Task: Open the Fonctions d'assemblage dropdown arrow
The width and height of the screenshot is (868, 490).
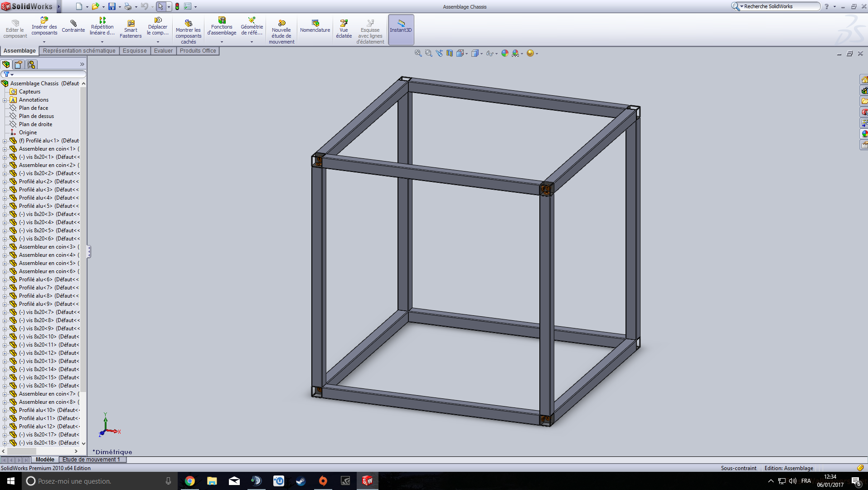Action: [222, 42]
